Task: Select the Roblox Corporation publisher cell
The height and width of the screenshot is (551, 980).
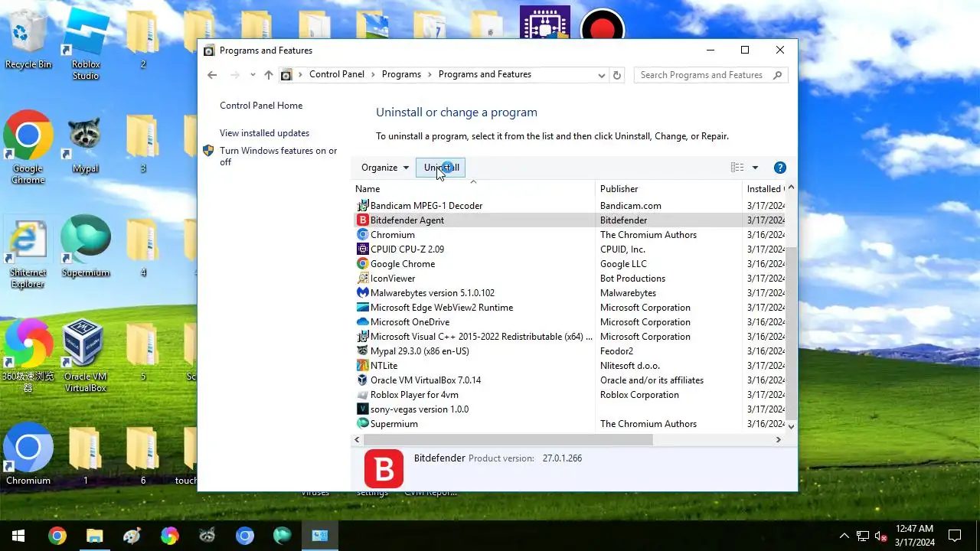Action: pyautogui.click(x=639, y=394)
